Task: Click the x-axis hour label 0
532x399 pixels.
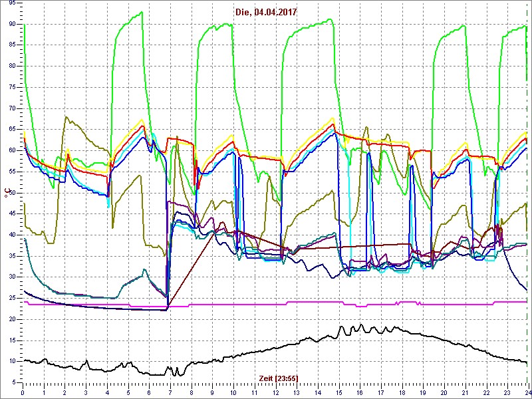Action: coord(23,392)
